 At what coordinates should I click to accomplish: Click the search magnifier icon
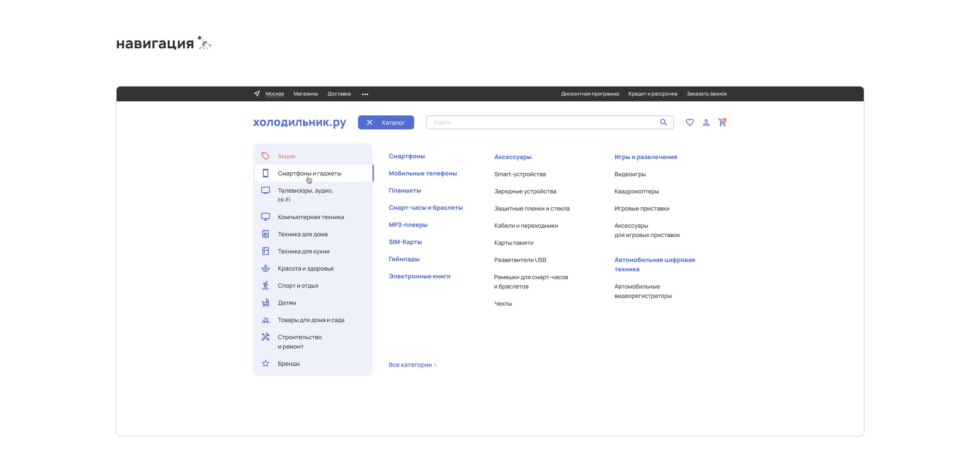click(x=663, y=122)
